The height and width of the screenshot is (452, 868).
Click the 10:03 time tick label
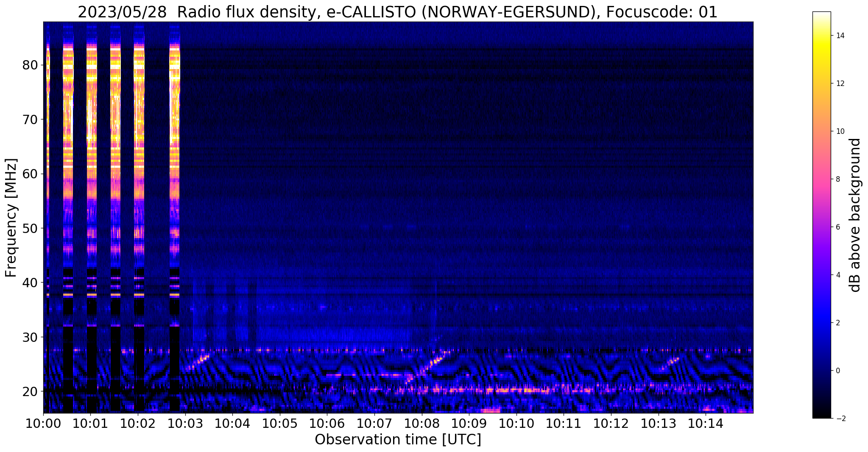pyautogui.click(x=185, y=423)
